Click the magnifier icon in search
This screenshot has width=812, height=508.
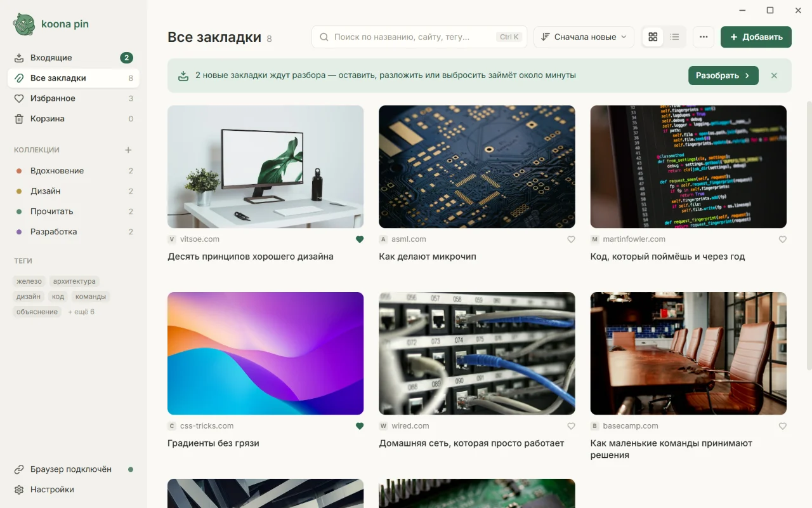click(x=324, y=37)
